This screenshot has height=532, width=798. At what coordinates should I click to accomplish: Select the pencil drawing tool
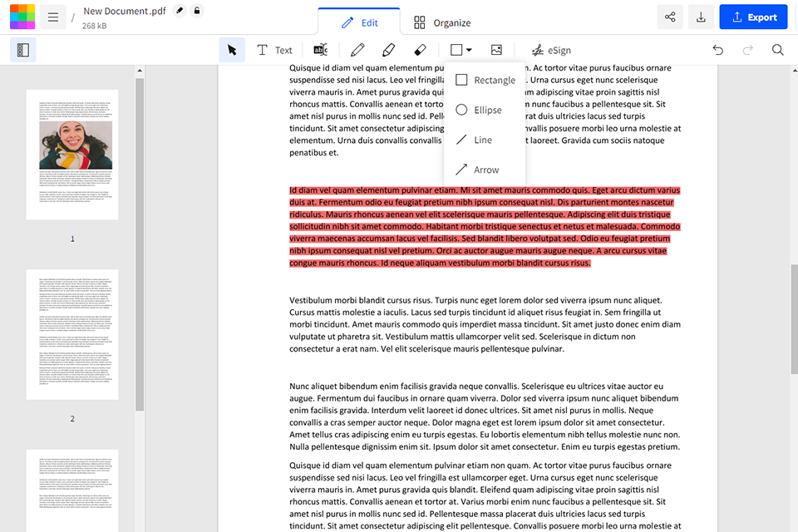pos(357,50)
